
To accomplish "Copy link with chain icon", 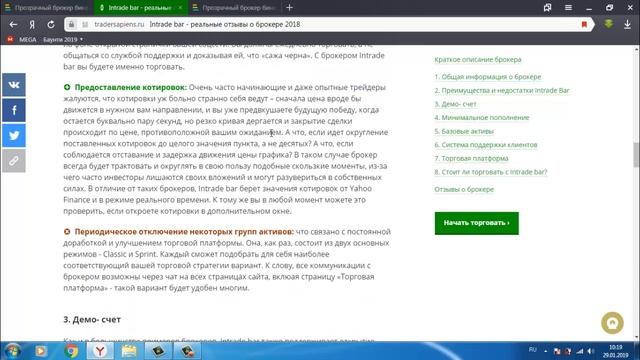I will pyautogui.click(x=14, y=161).
